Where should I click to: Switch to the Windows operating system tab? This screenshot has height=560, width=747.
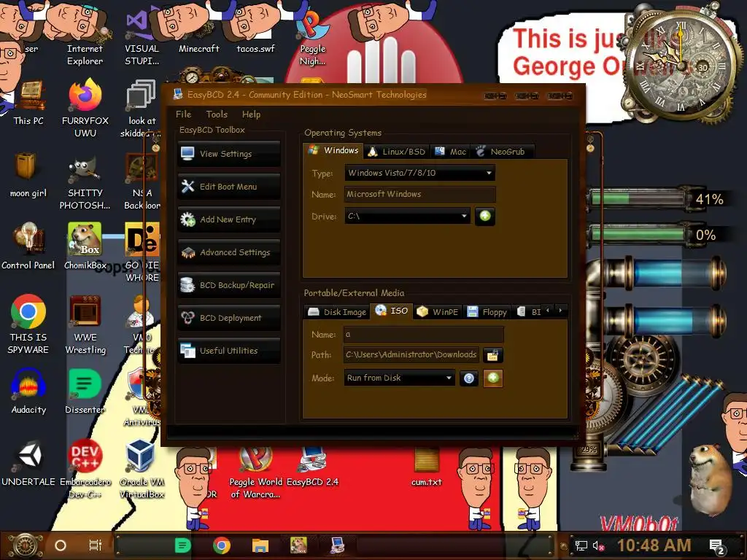click(333, 150)
